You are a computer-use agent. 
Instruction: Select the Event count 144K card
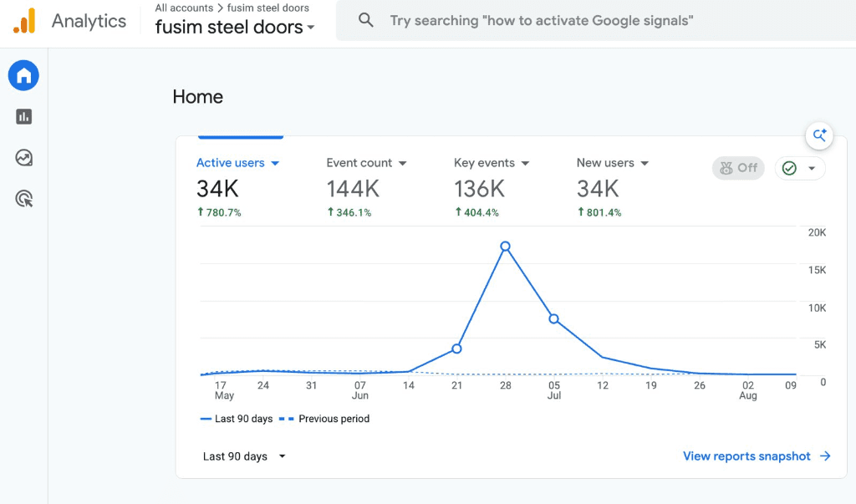(366, 186)
